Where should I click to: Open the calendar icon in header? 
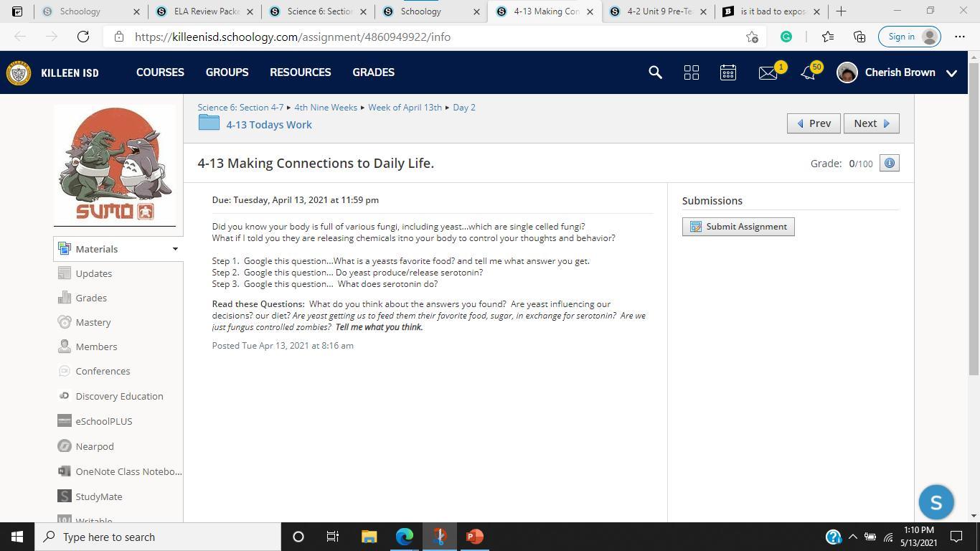pyautogui.click(x=728, y=72)
